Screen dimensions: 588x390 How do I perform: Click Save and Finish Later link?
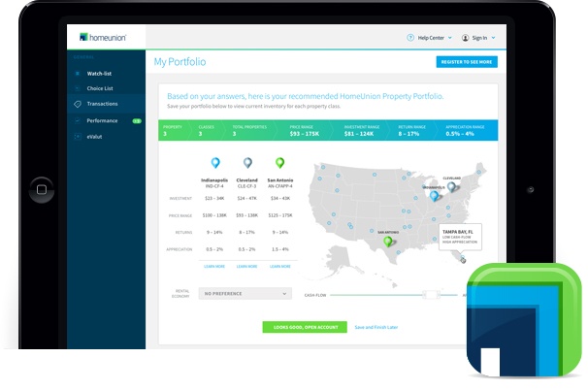tap(376, 327)
